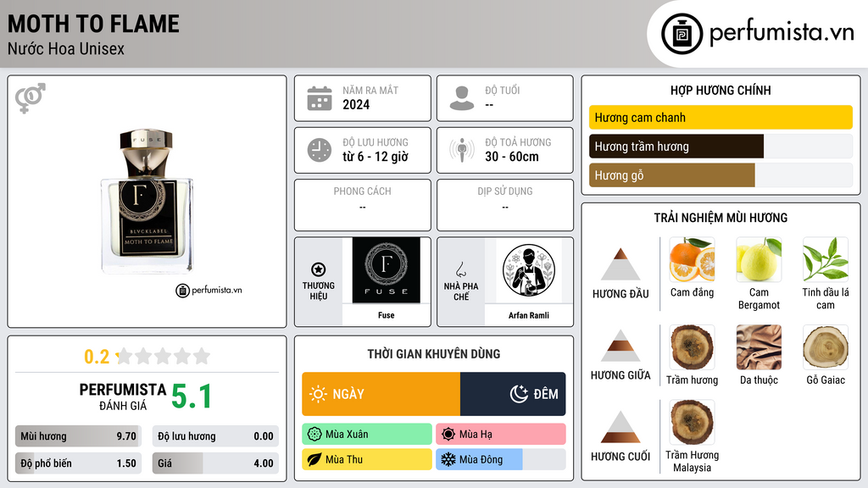The width and height of the screenshot is (868, 488).
Task: Click the sun icon for Mùa Hạ
Action: pyautogui.click(x=448, y=435)
